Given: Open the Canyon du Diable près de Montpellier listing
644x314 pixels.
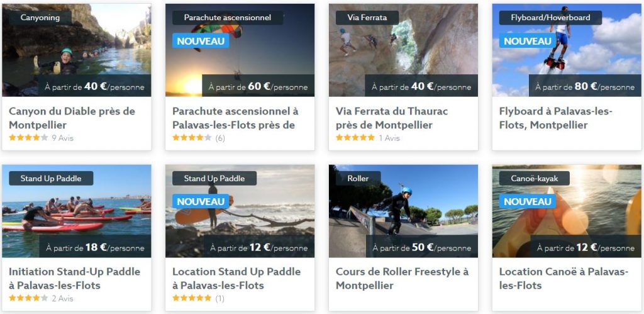Looking at the screenshot, I should [72, 118].
